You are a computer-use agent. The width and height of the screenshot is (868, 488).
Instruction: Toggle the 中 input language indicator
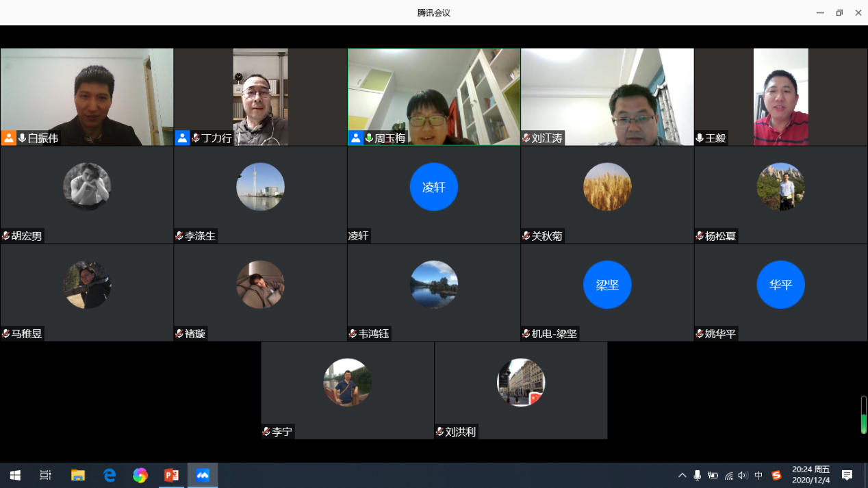(758, 475)
